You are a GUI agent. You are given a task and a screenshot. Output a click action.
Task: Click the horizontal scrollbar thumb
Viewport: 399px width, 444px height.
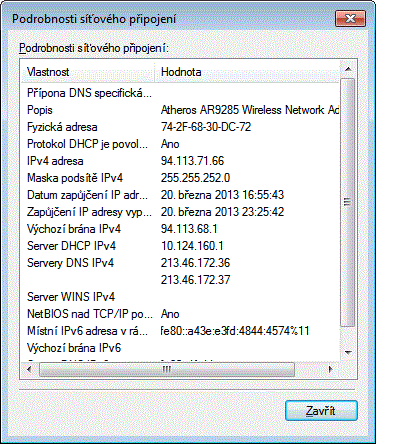coord(167,369)
